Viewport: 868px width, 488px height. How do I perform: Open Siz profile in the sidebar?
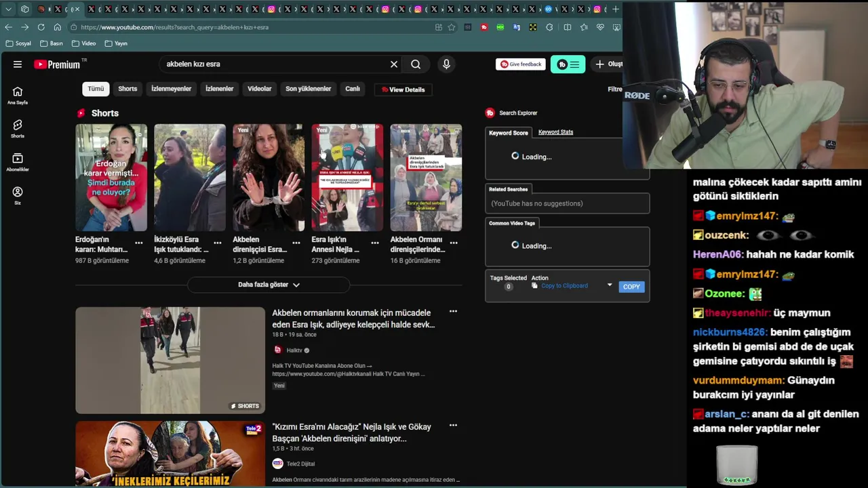[18, 195]
